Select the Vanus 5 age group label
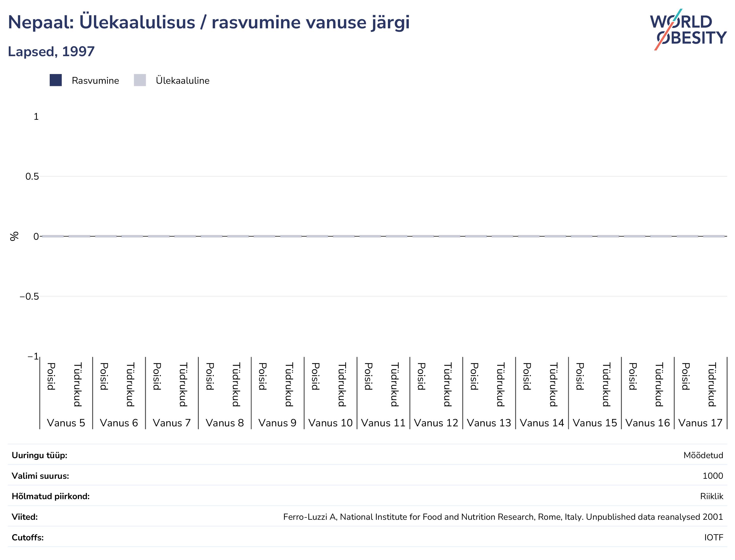The image size is (735, 560). click(x=66, y=423)
